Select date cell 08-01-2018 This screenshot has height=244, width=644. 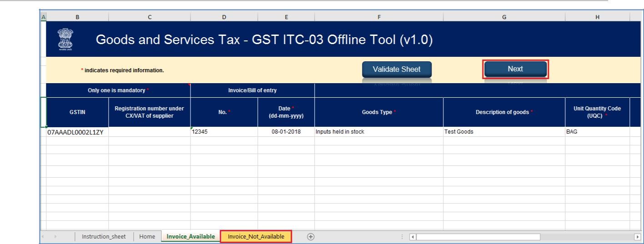(286, 132)
